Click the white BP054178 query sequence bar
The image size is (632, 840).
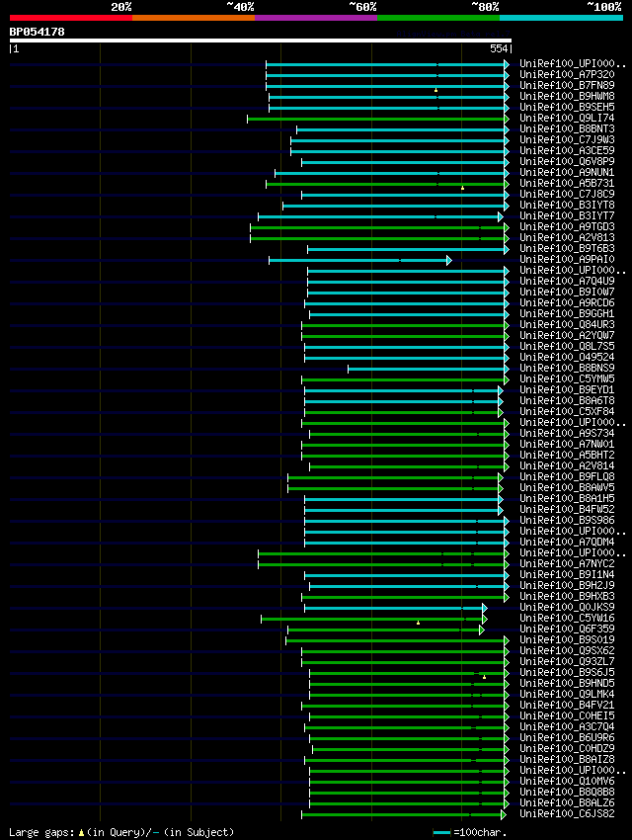pyautogui.click(x=261, y=41)
